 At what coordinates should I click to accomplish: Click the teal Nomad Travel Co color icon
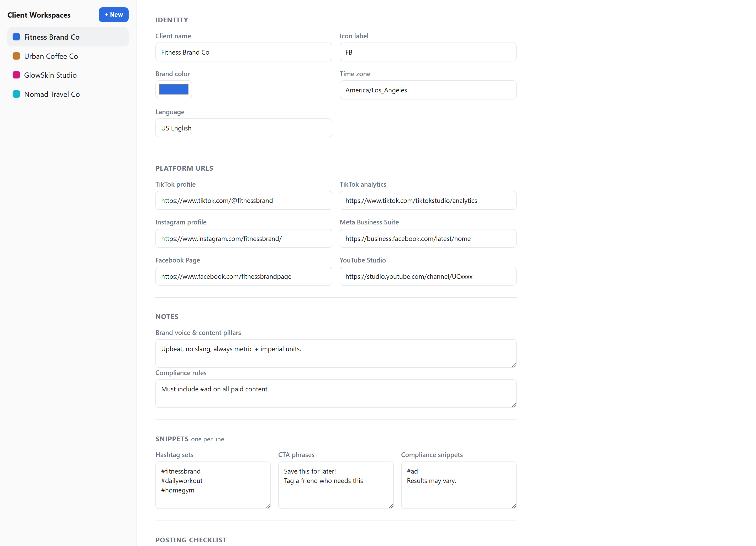click(16, 94)
